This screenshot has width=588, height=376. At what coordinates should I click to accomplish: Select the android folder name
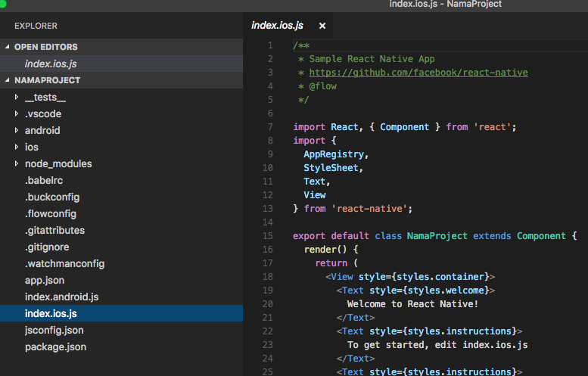42,130
